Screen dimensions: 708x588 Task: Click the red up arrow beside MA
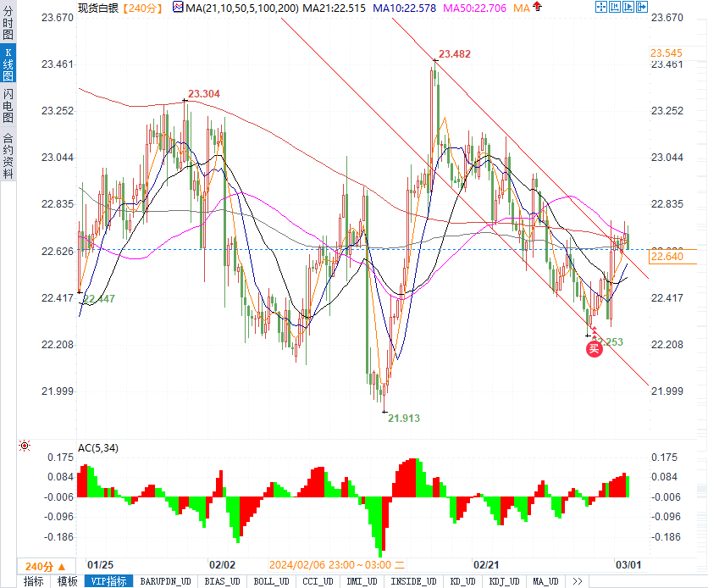(539, 8)
